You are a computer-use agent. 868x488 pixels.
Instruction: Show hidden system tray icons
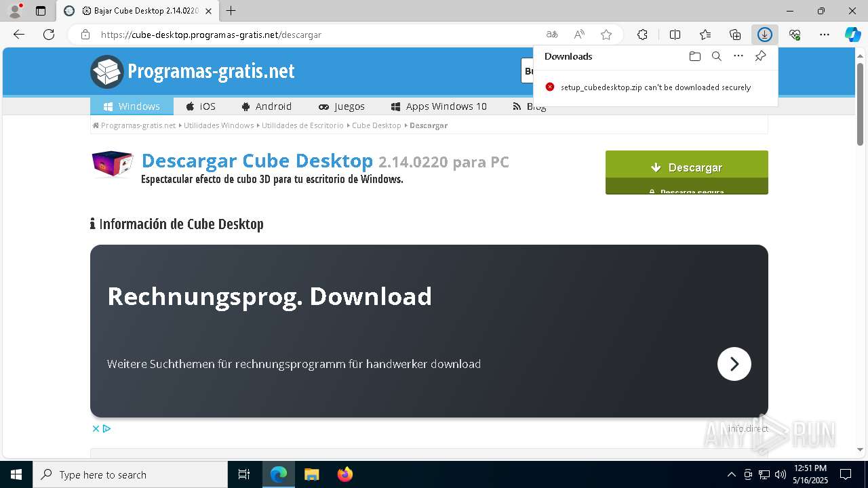731,474
